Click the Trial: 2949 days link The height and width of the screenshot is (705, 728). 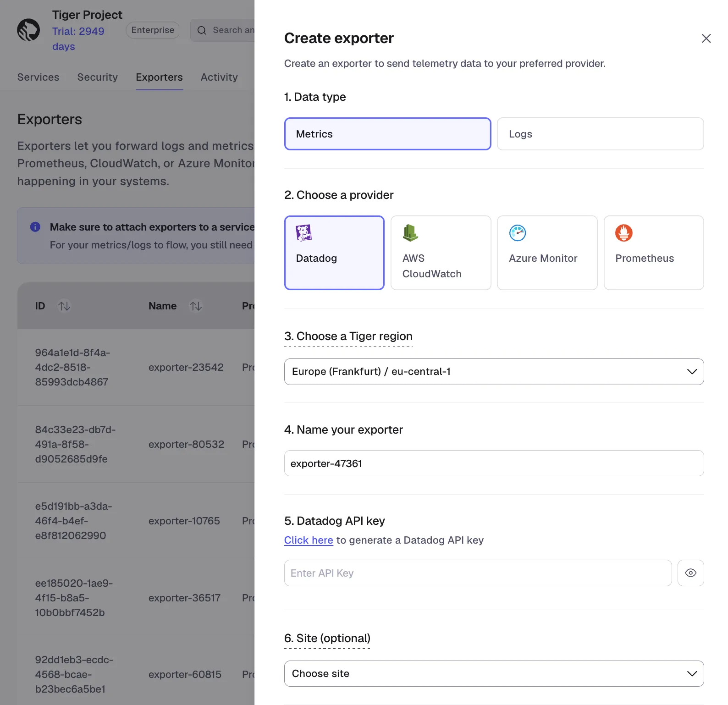(78, 39)
